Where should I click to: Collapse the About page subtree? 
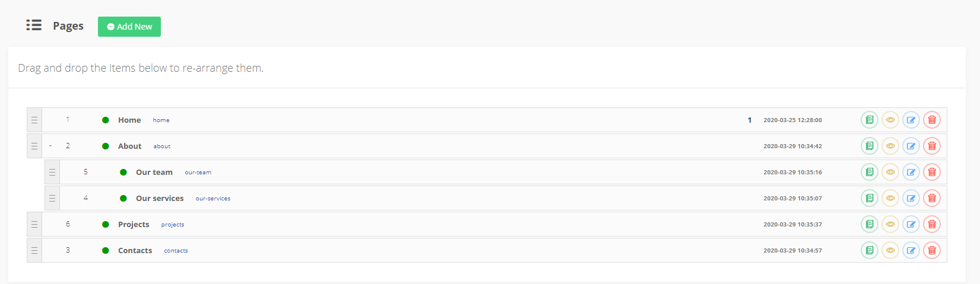click(50, 146)
